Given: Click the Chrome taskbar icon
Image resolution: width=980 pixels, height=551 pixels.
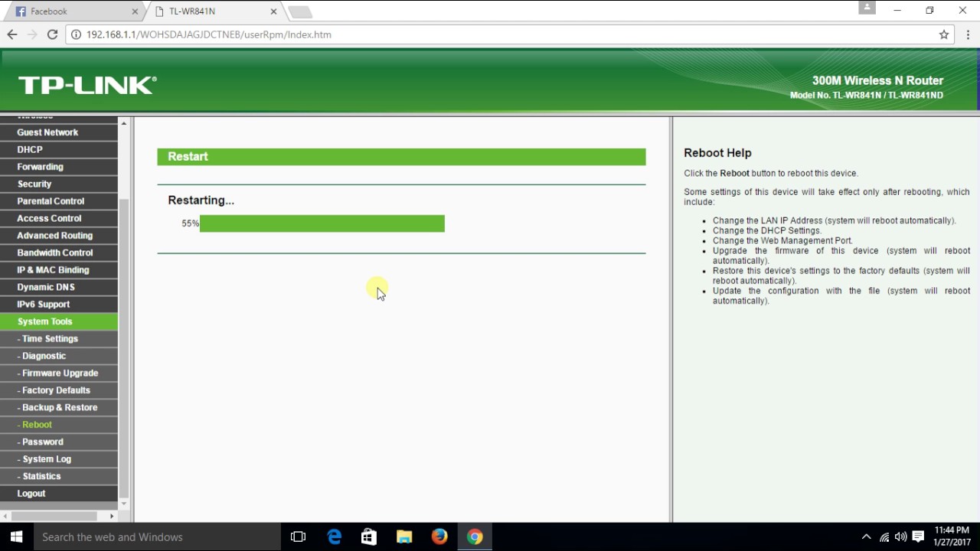Looking at the screenshot, I should 475,537.
